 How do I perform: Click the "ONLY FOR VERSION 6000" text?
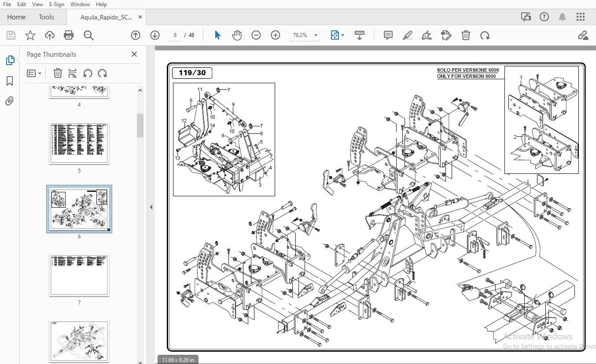(x=466, y=76)
